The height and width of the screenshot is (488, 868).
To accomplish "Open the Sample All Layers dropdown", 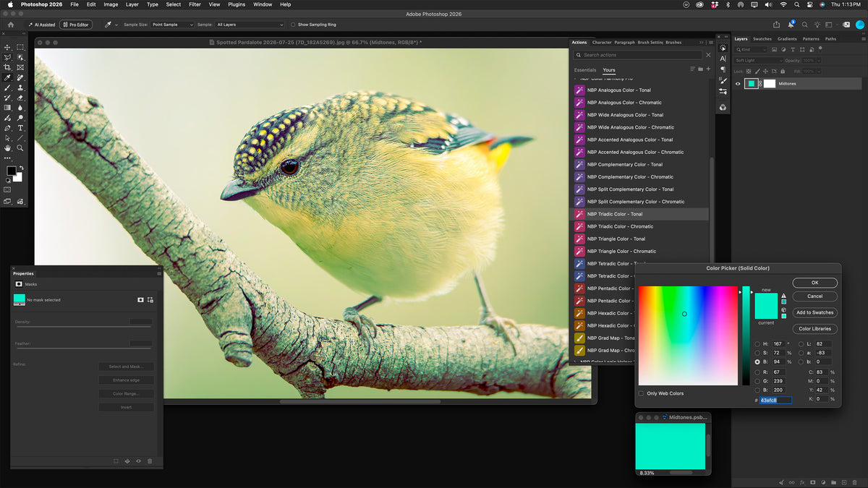I will pos(250,25).
